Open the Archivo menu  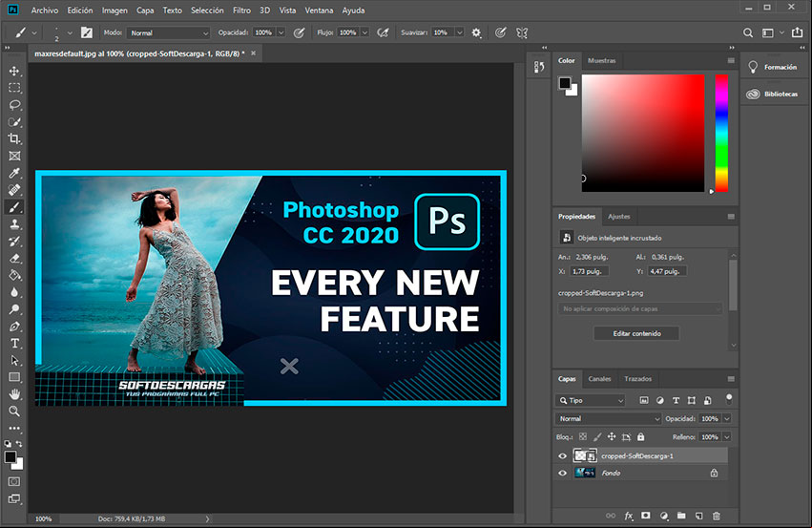[x=45, y=11]
